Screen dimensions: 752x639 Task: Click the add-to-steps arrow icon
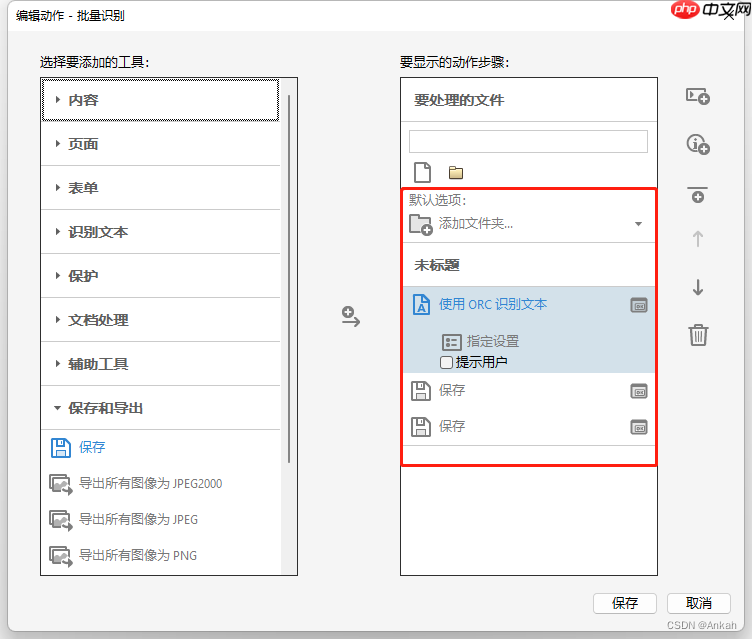coord(351,317)
